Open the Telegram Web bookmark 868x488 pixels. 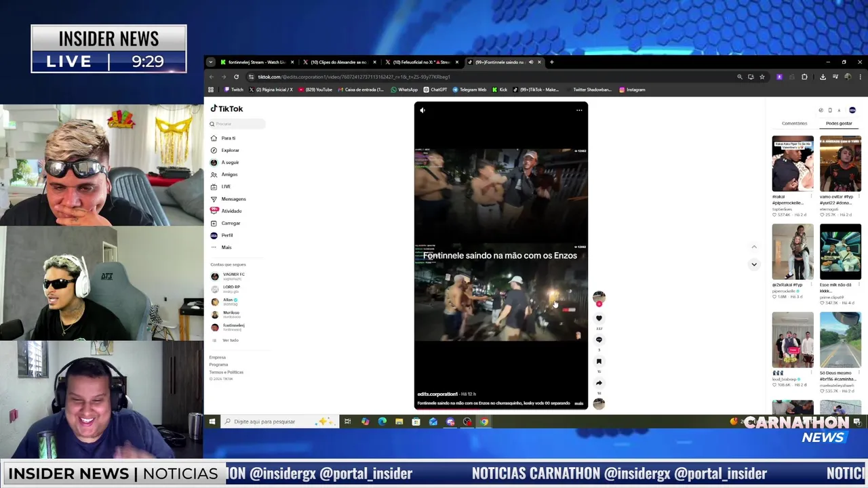click(x=470, y=89)
